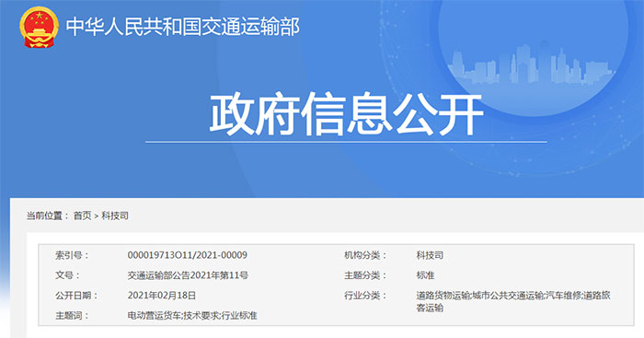Click the national emblem logo
Screen dimensions: 644x338
(x=39, y=27)
